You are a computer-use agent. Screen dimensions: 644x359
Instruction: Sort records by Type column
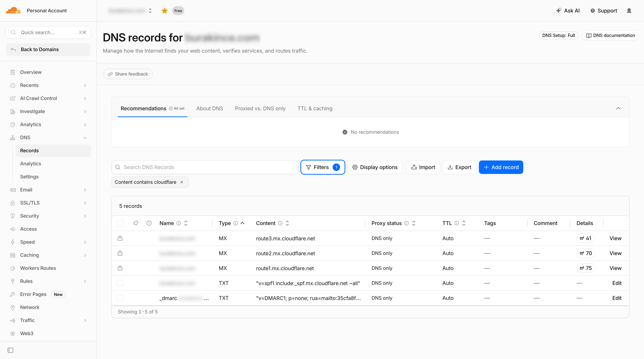242,223
